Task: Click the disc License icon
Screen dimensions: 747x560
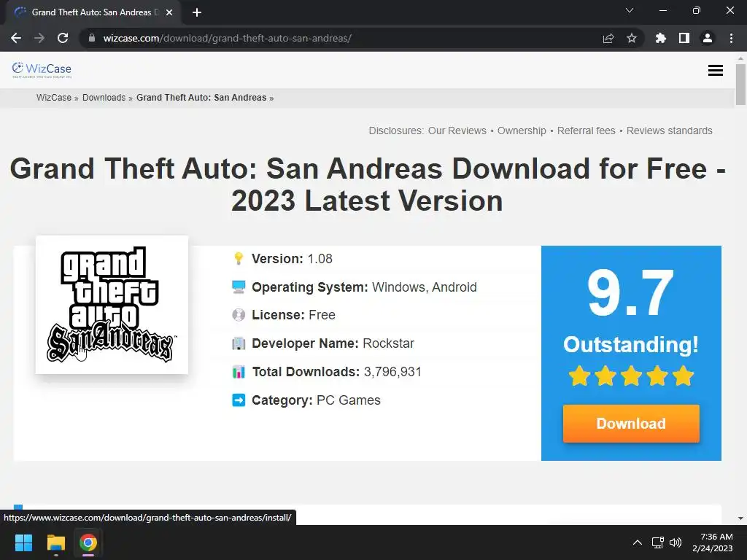Action: pos(239,315)
